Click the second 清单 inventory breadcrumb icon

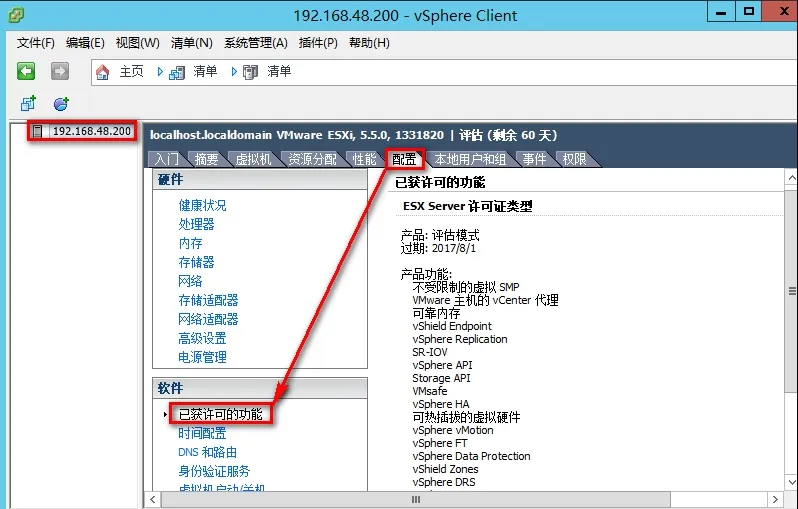pyautogui.click(x=250, y=72)
